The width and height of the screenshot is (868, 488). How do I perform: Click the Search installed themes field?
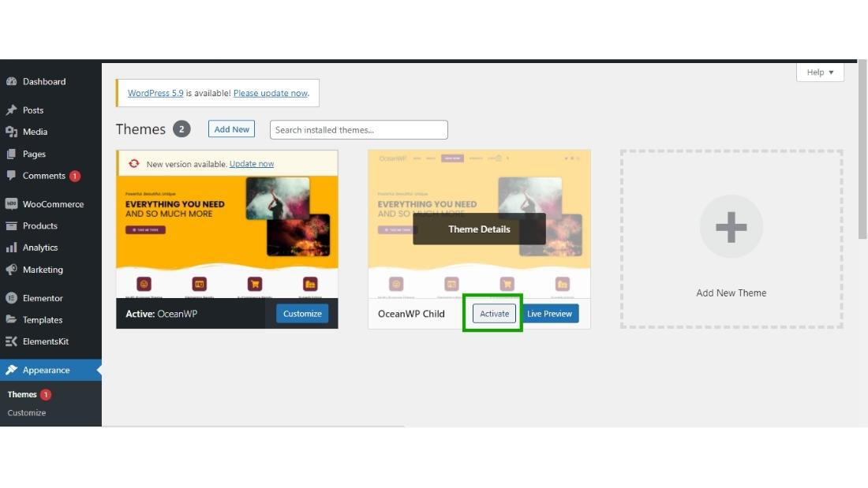(x=359, y=129)
